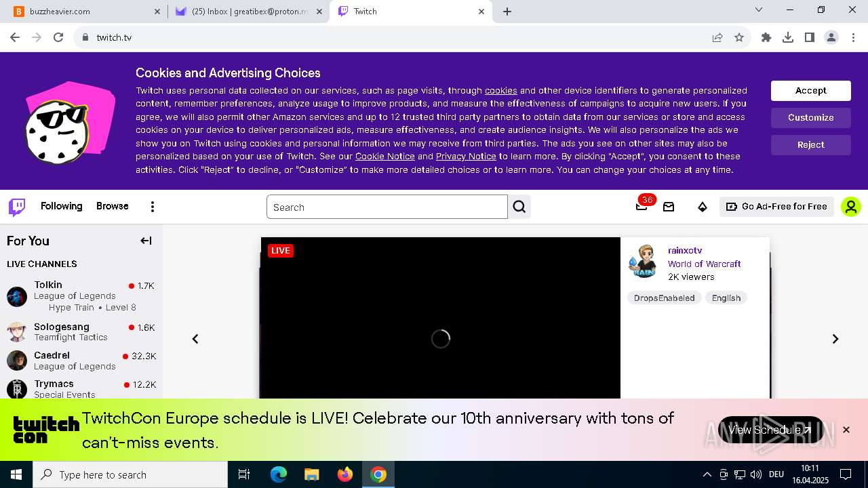Open Chrome extensions puzzle icon

(x=766, y=37)
